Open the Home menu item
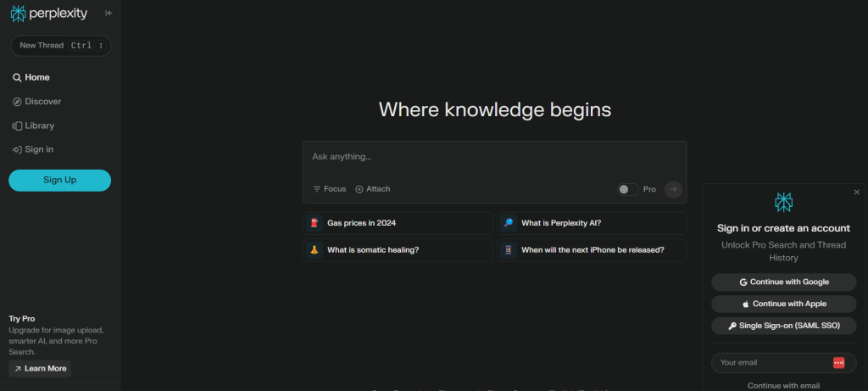 click(37, 77)
